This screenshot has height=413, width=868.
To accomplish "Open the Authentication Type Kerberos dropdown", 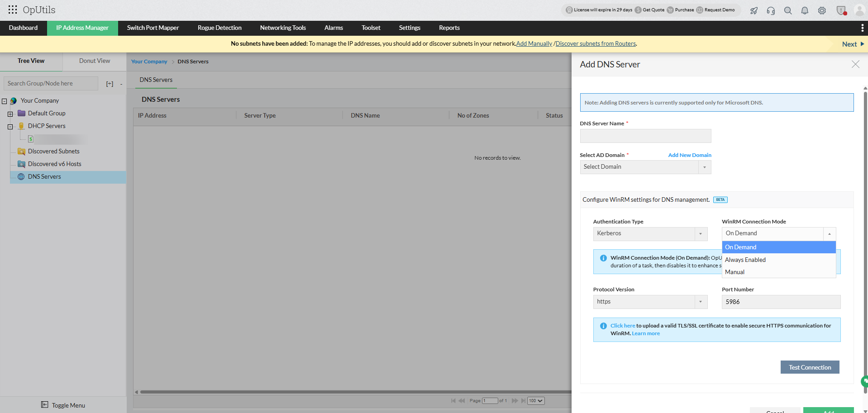I will click(x=650, y=234).
